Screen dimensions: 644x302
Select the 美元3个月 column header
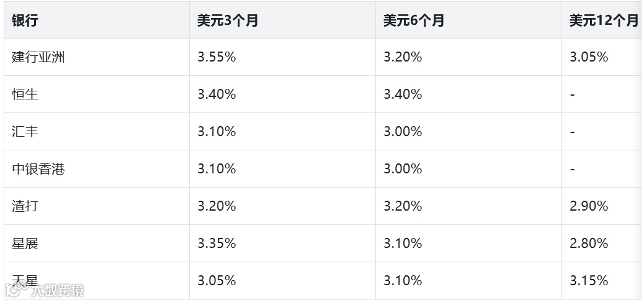[227, 21]
